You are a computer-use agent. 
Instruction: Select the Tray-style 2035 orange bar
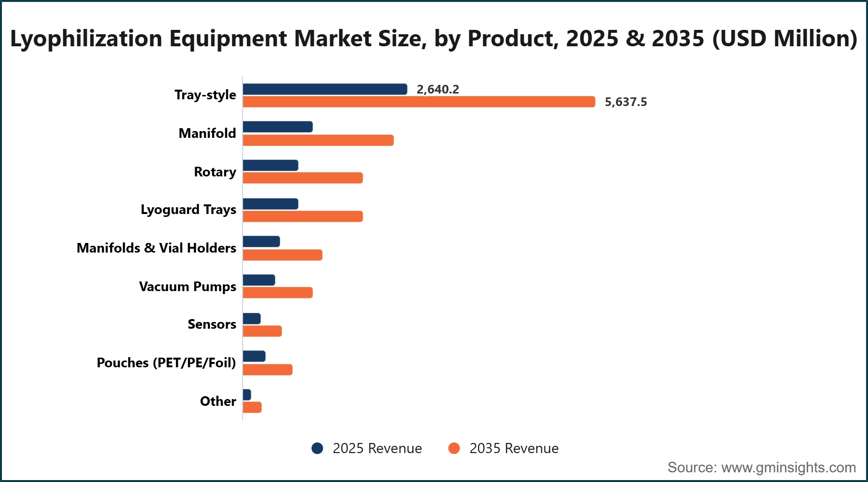[419, 102]
